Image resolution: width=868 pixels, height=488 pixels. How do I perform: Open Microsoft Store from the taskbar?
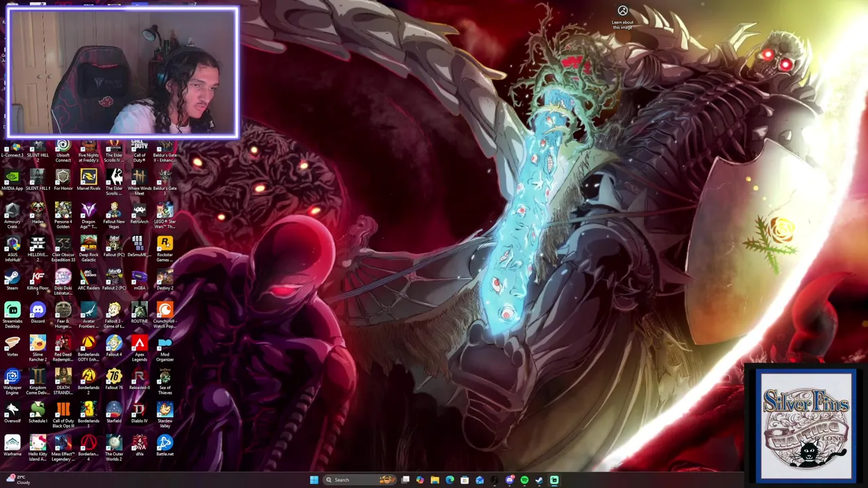pos(465,480)
